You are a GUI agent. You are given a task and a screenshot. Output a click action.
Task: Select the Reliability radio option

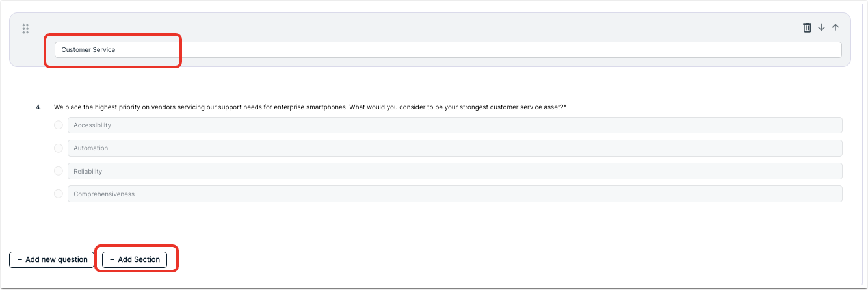click(59, 171)
